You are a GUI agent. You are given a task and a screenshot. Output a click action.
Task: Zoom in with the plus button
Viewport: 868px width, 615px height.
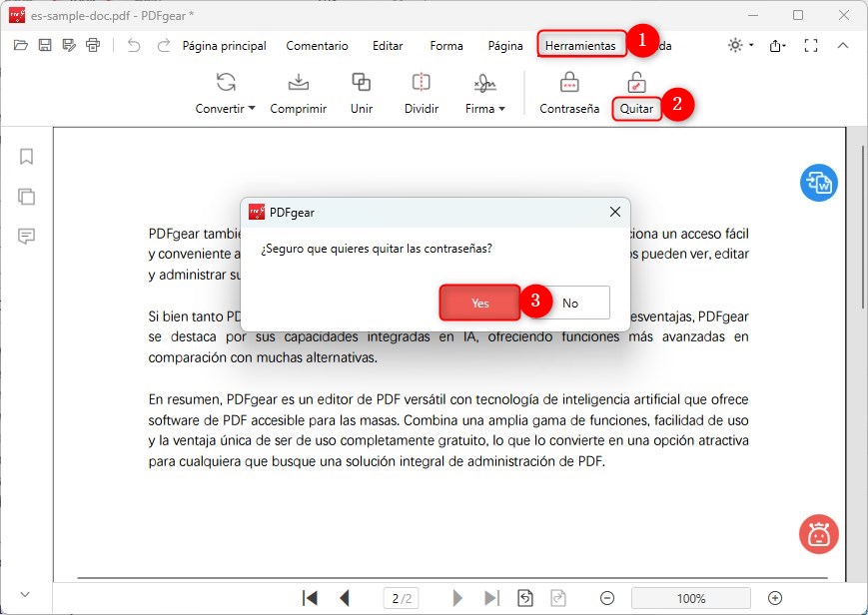775,598
